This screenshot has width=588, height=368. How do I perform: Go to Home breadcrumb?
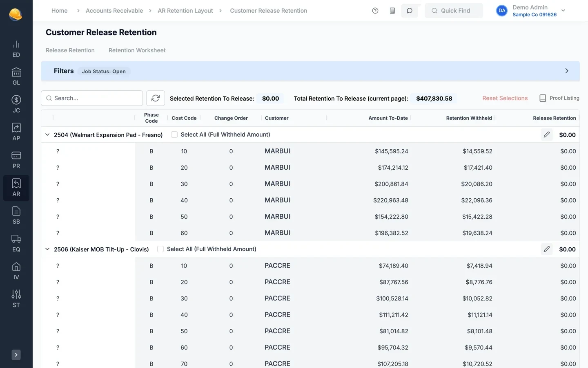pyautogui.click(x=60, y=11)
